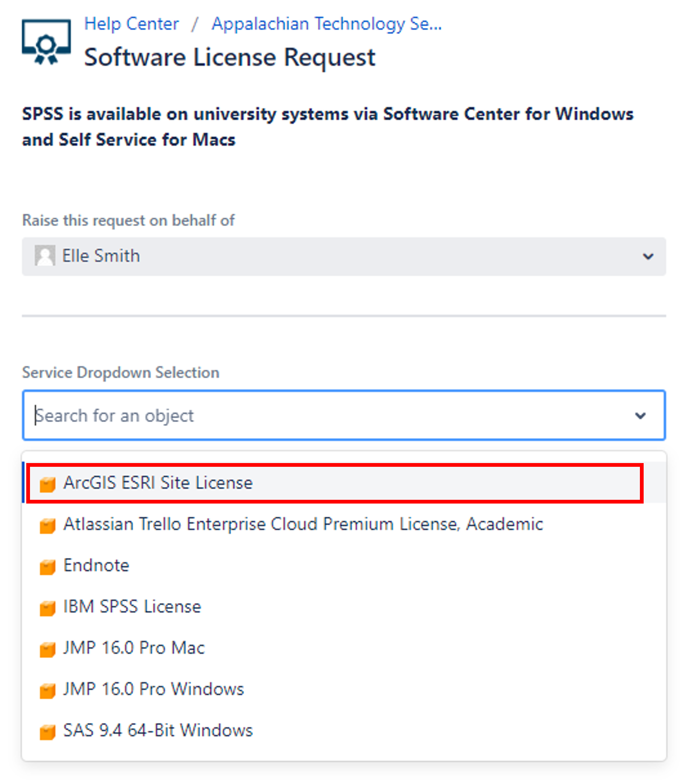Click the bold SPSS availability notice text
Viewport: 692px width, 784px height.
[328, 127]
